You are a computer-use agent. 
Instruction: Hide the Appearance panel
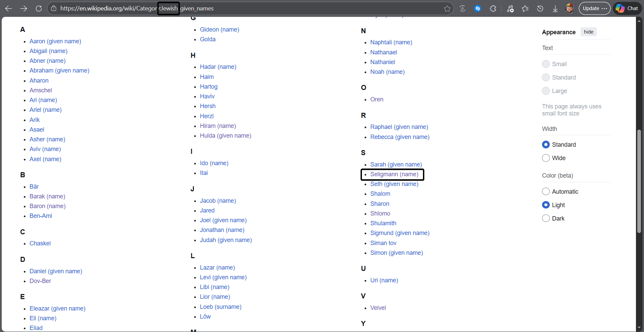pyautogui.click(x=588, y=32)
